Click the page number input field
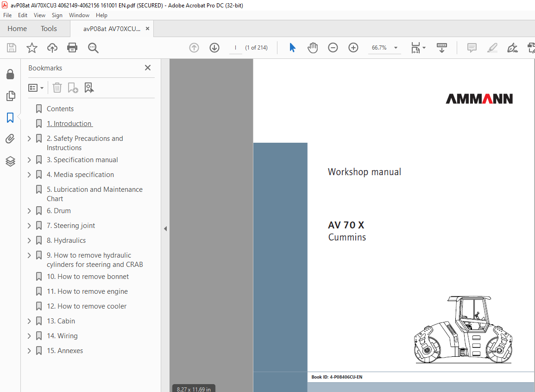Image resolution: width=535 pixels, height=392 pixels. 235,48
